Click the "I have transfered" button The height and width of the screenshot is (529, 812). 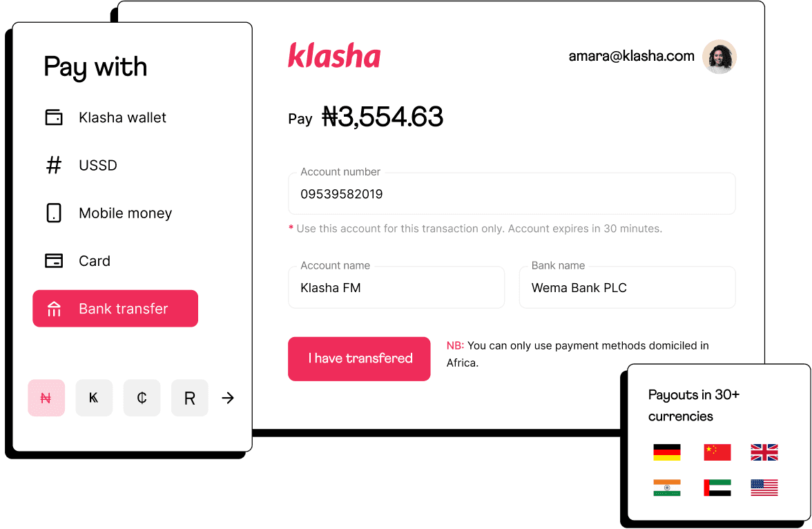tap(359, 358)
